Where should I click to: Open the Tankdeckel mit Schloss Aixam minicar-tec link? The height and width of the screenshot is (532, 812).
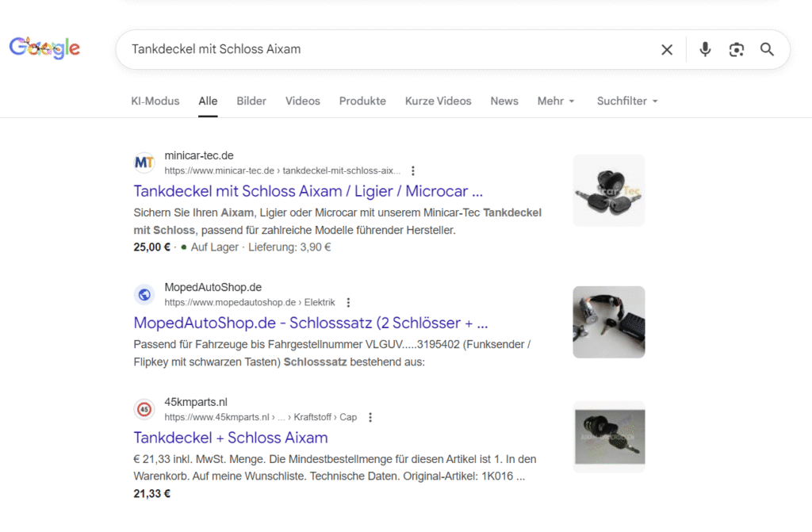pyautogui.click(x=310, y=191)
